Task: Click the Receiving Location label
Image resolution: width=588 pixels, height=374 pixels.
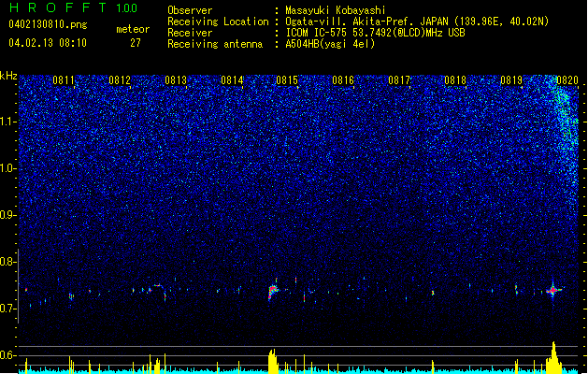Action: click(218, 22)
